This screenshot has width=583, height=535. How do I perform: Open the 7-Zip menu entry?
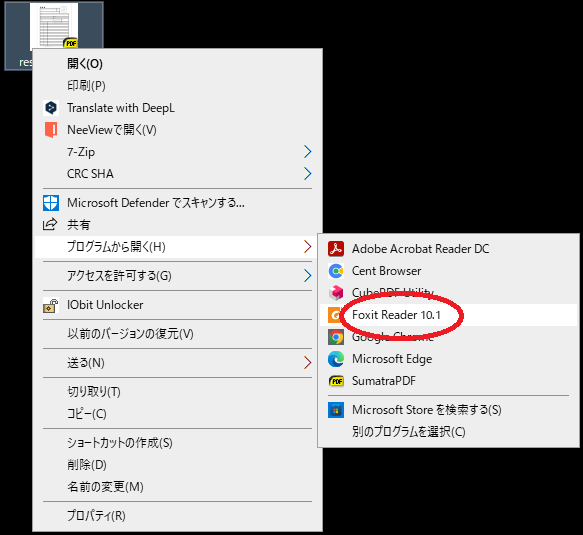pyautogui.click(x=81, y=152)
